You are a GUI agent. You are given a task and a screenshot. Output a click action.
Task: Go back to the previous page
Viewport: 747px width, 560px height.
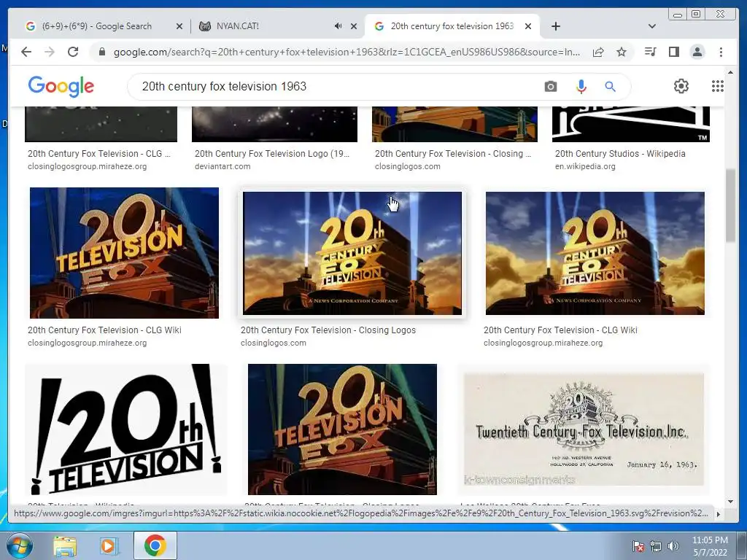coord(26,52)
